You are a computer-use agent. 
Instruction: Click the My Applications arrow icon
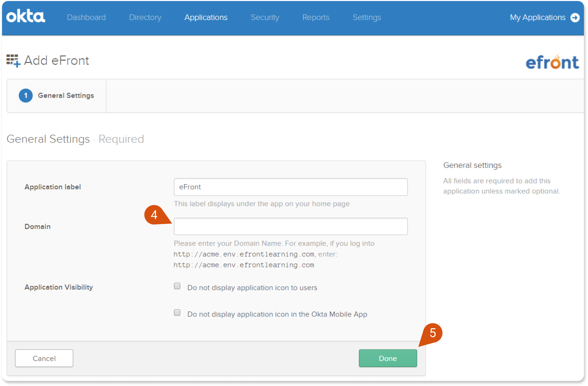(x=575, y=17)
